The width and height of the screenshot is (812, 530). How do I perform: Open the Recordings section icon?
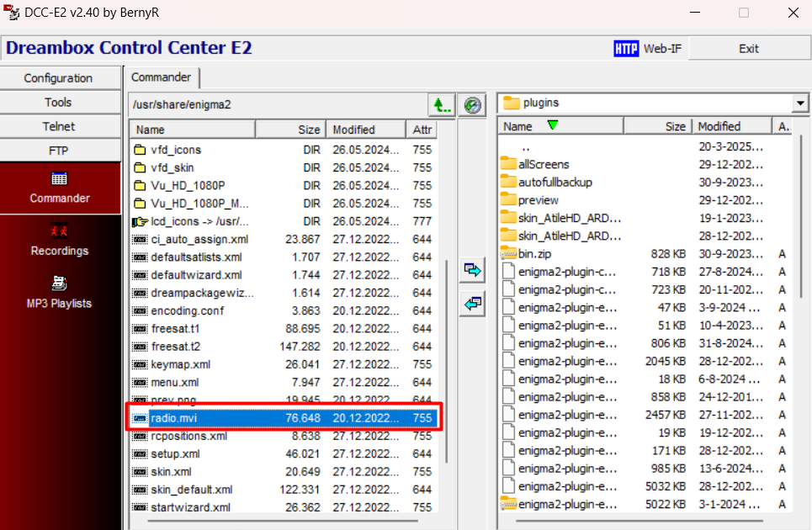click(x=60, y=231)
